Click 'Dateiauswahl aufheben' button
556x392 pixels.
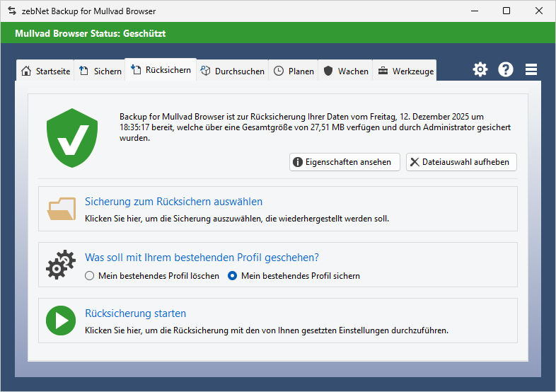pyautogui.click(x=461, y=162)
